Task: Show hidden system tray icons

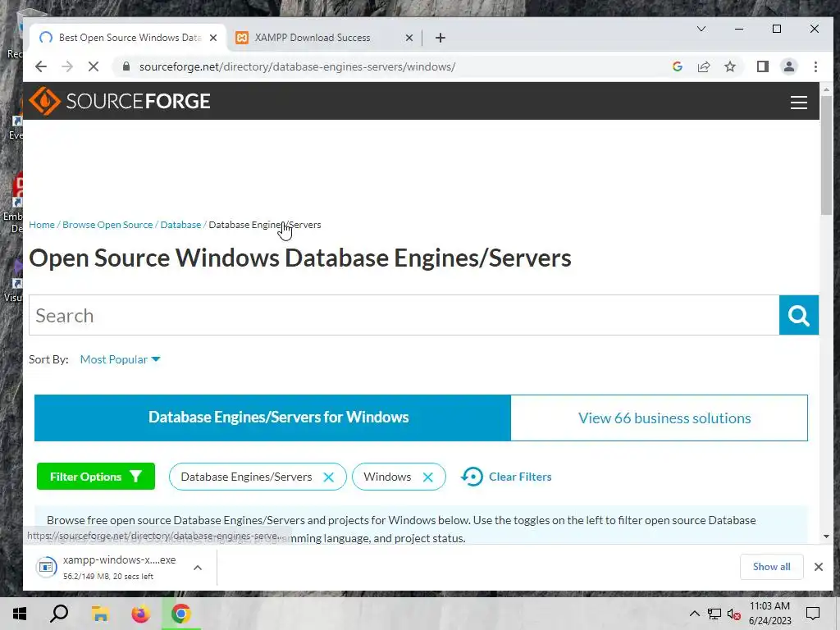Action: click(694, 614)
